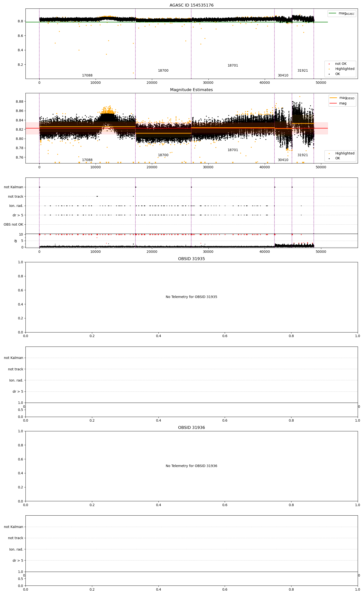Click the 8.4 y-axis tick label
The image size is (364, 595).
[20, 50]
